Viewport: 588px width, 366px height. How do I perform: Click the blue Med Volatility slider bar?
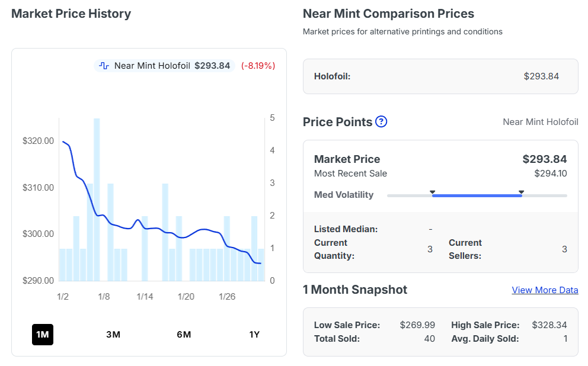point(477,195)
